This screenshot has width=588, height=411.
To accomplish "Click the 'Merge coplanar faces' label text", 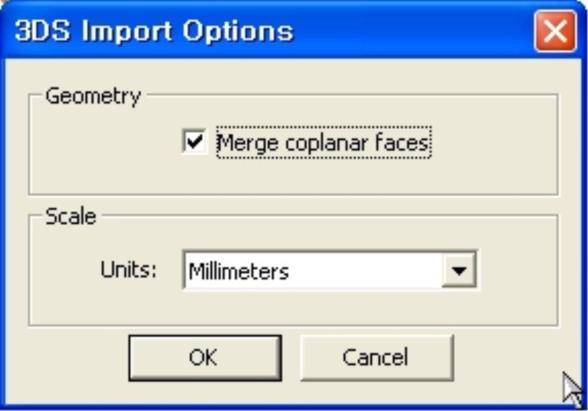I will click(x=324, y=143).
